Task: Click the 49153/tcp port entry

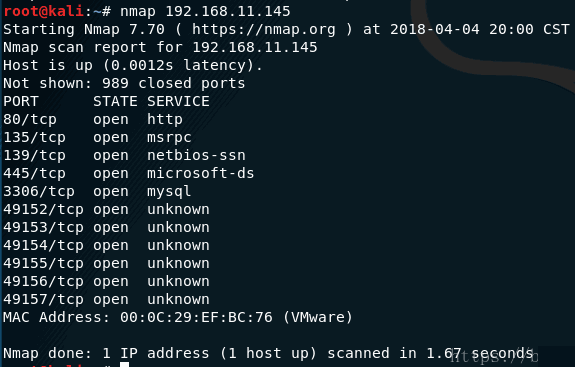Action: click(106, 227)
